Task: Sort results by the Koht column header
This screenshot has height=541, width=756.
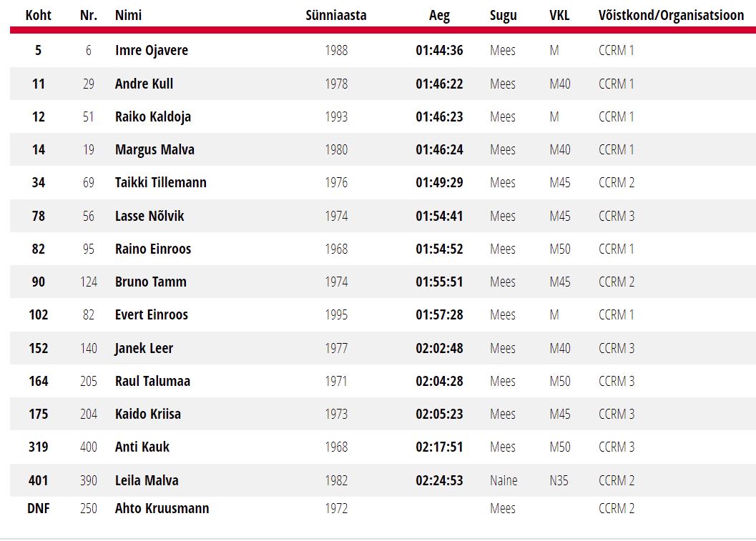Action: click(x=39, y=15)
